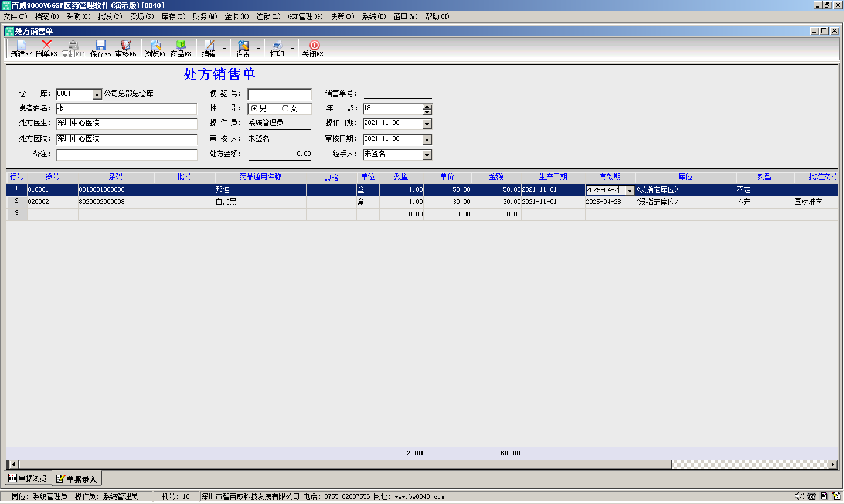
Task: Switch to the 单据浏览 tab
Action: tap(28, 479)
